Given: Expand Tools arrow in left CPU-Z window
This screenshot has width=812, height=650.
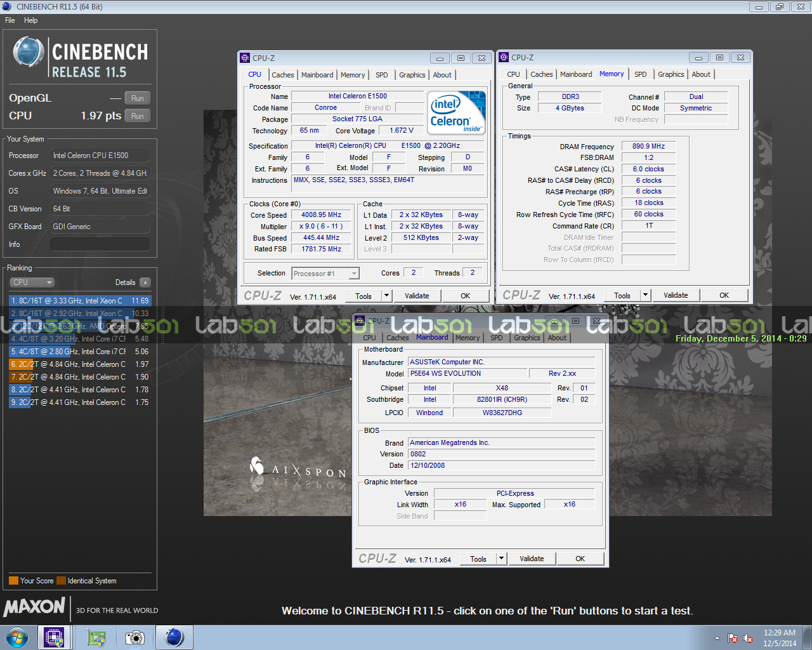Looking at the screenshot, I should [386, 296].
